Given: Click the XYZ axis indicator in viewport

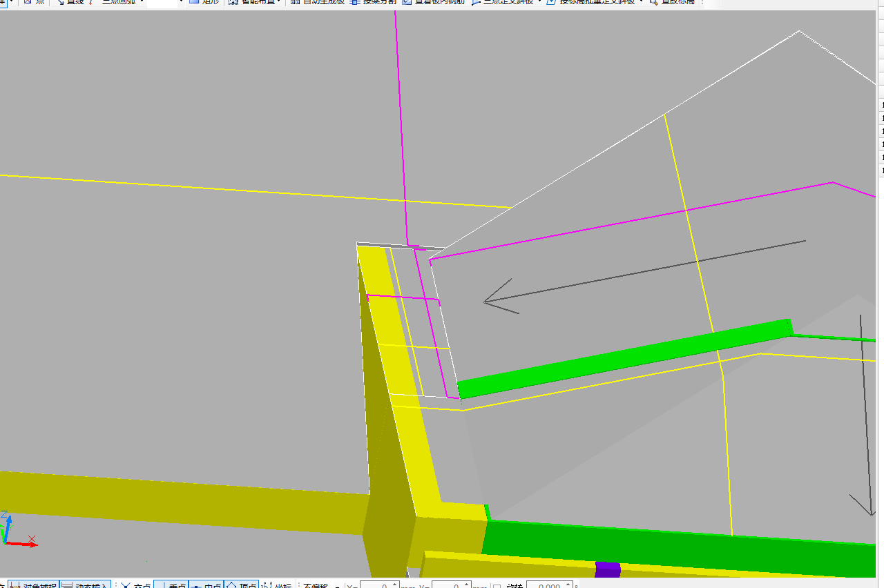Looking at the screenshot, I should pyautogui.click(x=18, y=529).
